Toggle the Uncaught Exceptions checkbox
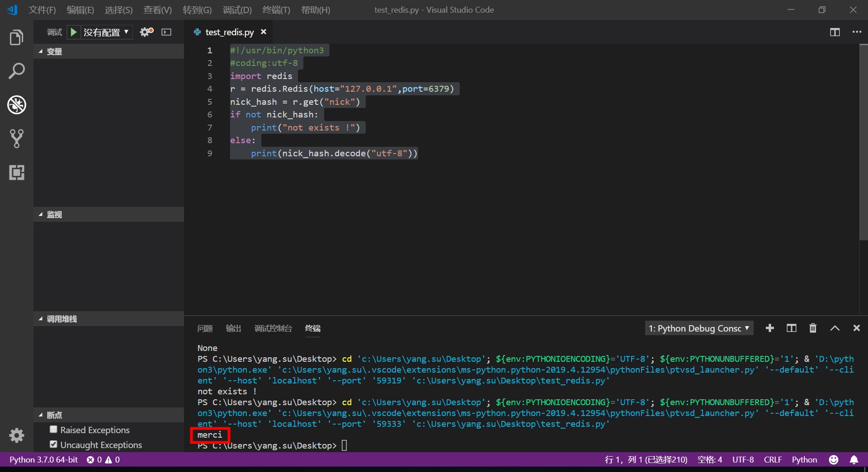 (x=53, y=444)
